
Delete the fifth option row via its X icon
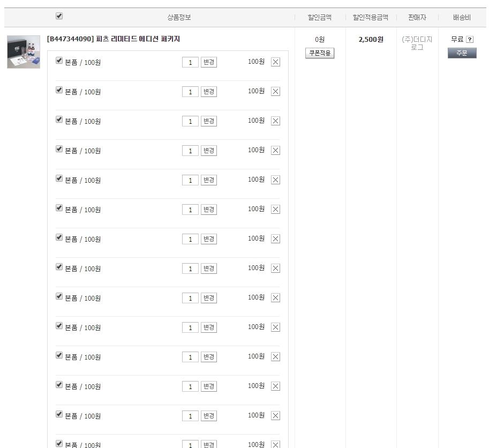tap(275, 180)
